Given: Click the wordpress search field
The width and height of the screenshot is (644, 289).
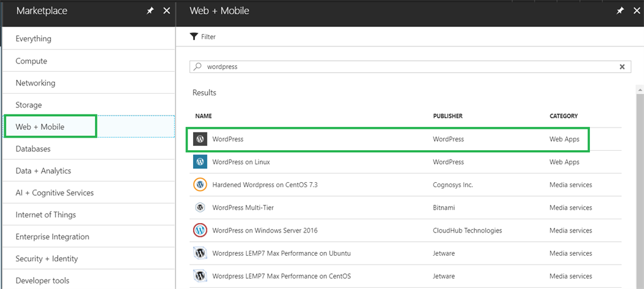Looking at the screenshot, I should (x=402, y=67).
